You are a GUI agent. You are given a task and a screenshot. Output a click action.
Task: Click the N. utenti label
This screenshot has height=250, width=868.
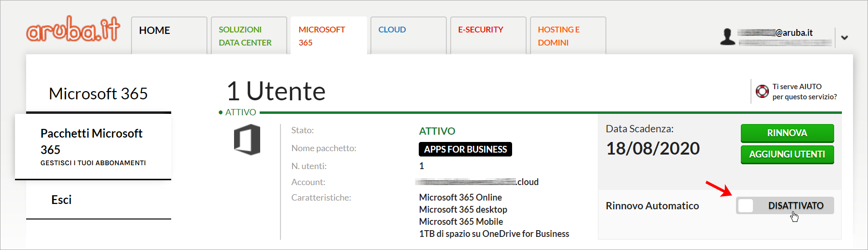click(x=309, y=166)
